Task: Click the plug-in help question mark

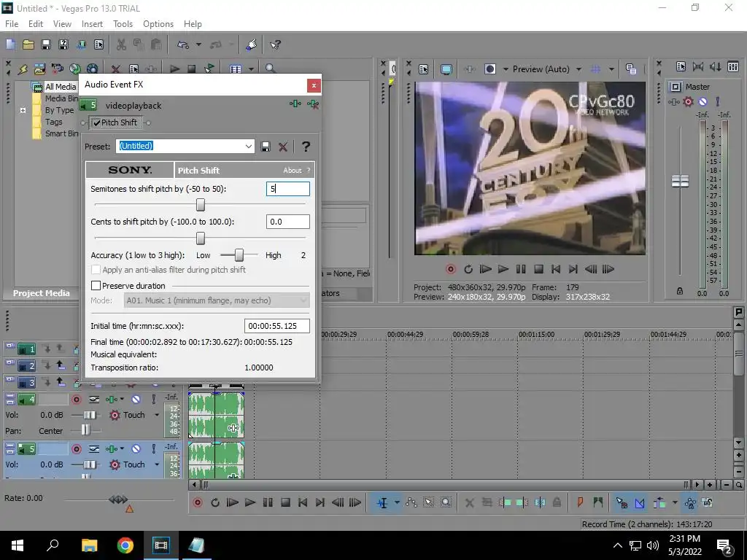Action: coord(306,146)
